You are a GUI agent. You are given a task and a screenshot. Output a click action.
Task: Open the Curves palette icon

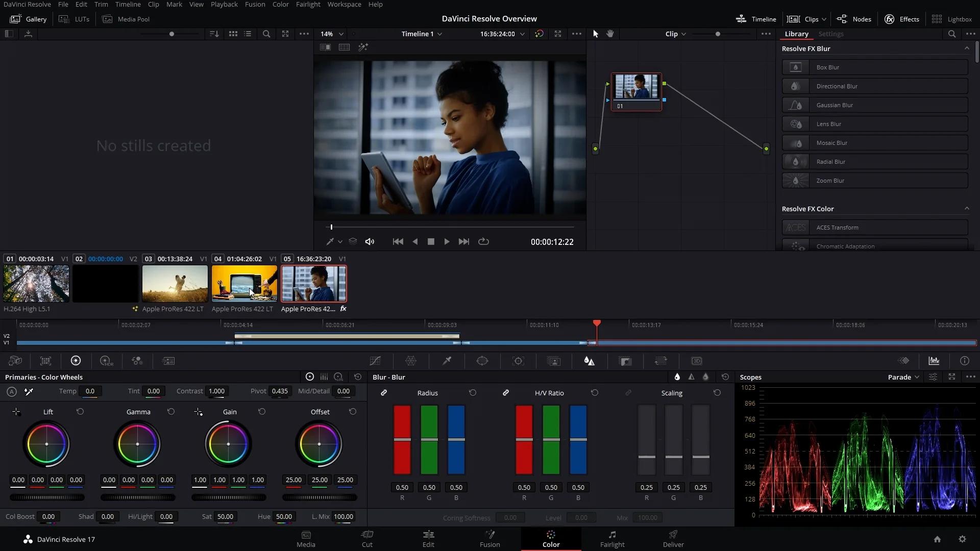(375, 361)
